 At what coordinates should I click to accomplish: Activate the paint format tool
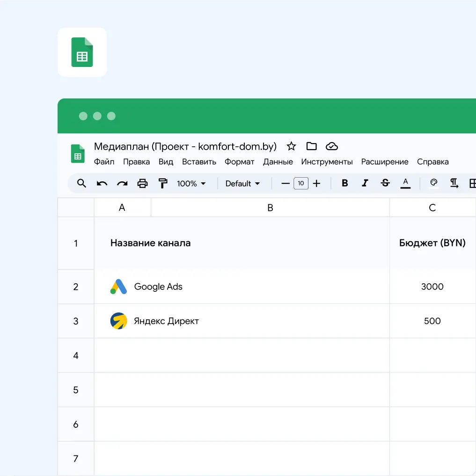point(162,183)
